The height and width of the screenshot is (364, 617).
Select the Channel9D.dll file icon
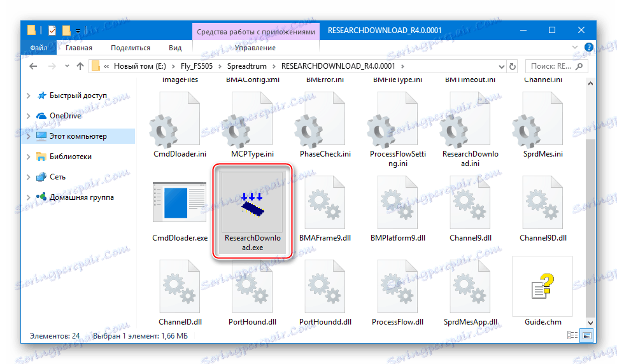(x=543, y=202)
